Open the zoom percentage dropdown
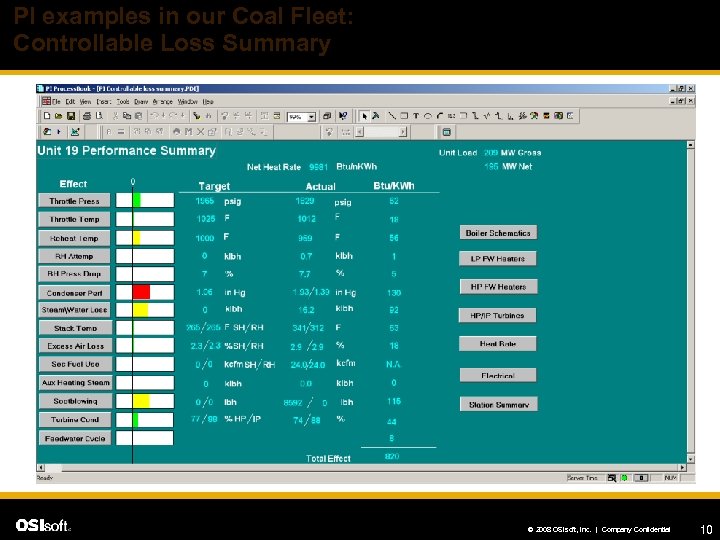 pos(311,117)
